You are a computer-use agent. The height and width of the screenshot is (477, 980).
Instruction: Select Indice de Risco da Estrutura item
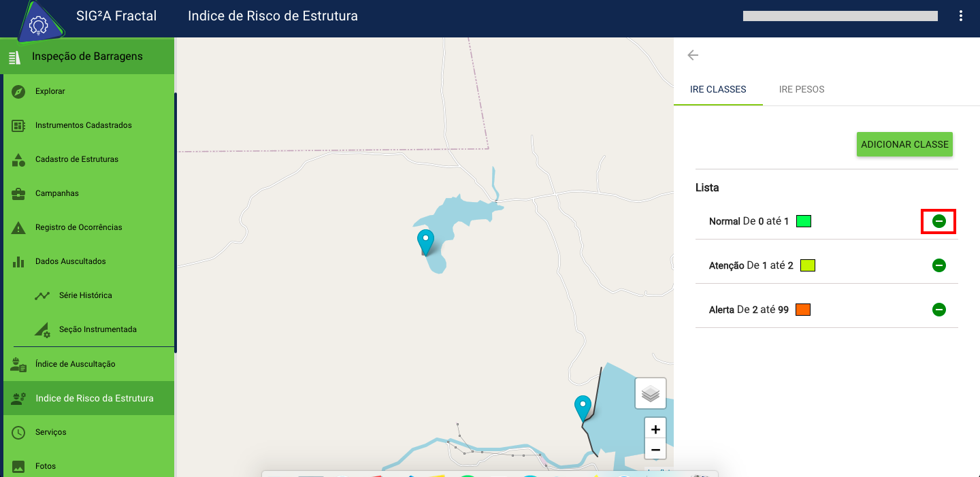point(88,398)
